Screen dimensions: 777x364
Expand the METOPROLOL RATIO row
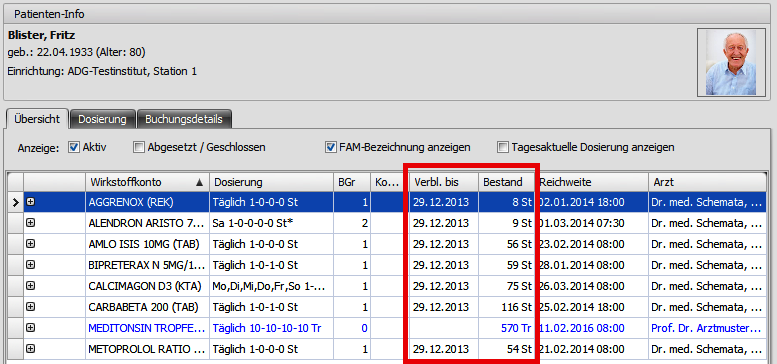pos(31,349)
